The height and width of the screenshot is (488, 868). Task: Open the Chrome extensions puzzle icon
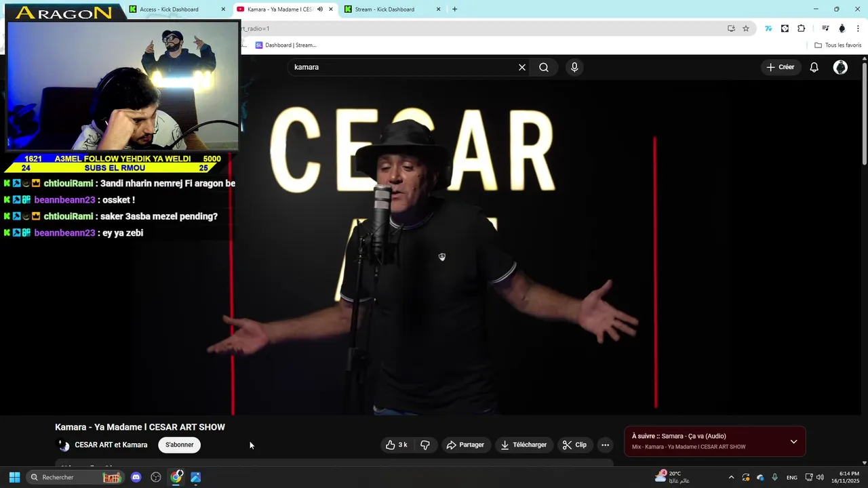[802, 28]
